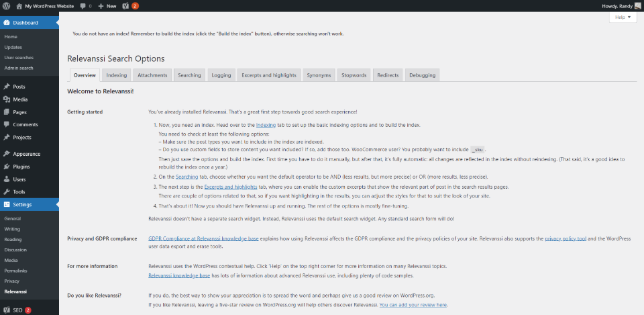Image resolution: width=644 pixels, height=315 pixels.
Task: Open Privacy settings submenu item
Action: (11, 281)
